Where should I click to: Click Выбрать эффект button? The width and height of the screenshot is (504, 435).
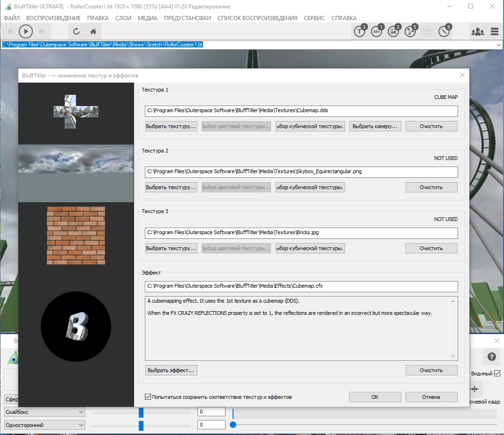pos(171,370)
